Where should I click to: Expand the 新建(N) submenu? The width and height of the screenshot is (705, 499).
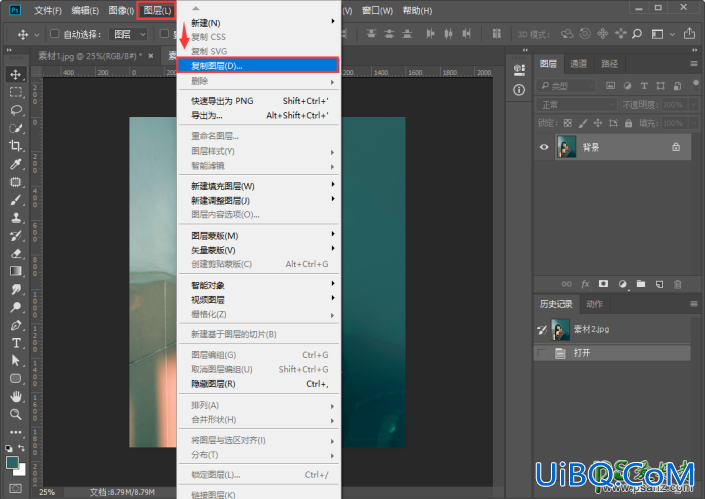(x=259, y=22)
